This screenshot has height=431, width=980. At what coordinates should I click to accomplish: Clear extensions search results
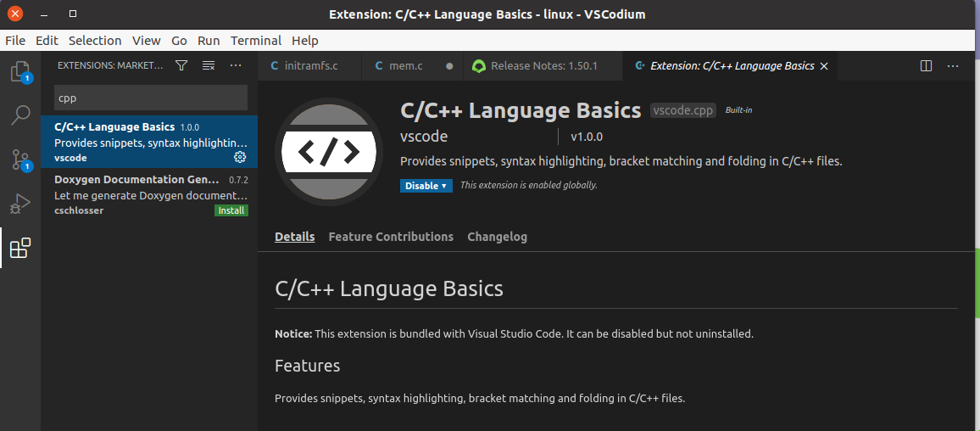(x=209, y=65)
